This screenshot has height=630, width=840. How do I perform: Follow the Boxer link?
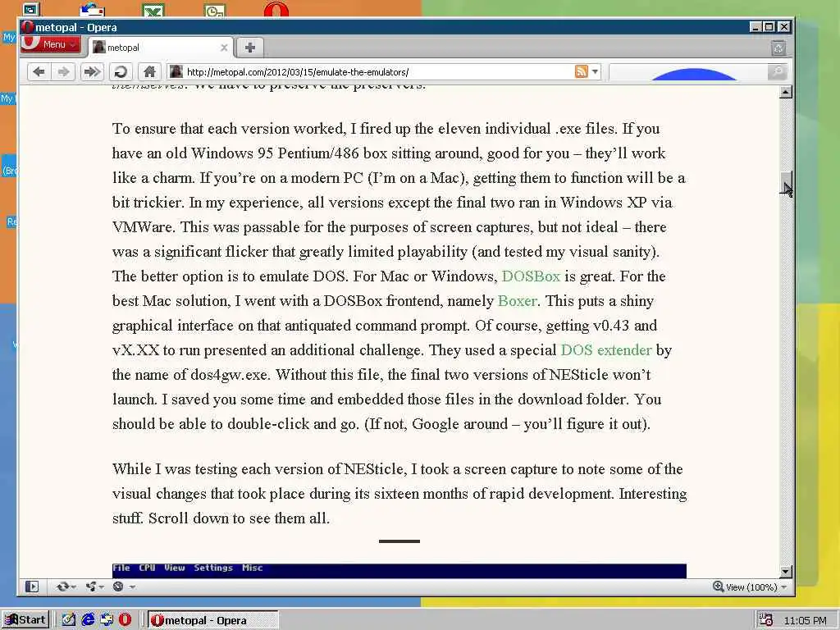pos(517,301)
